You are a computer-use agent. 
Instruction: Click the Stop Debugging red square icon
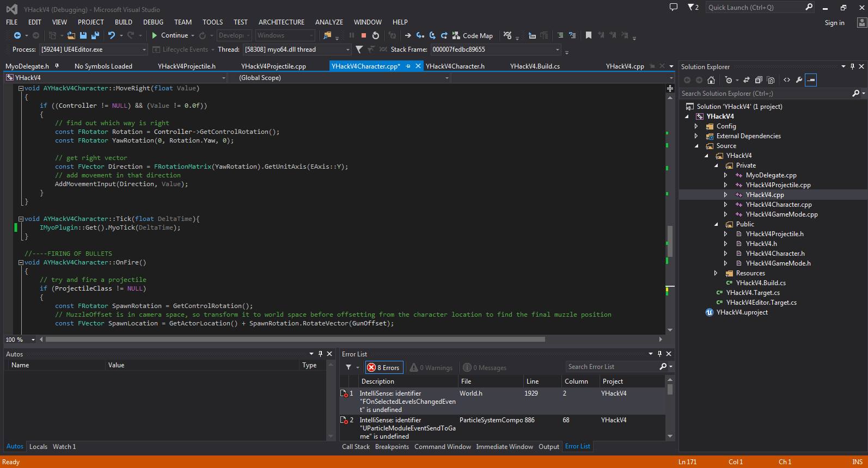point(363,35)
